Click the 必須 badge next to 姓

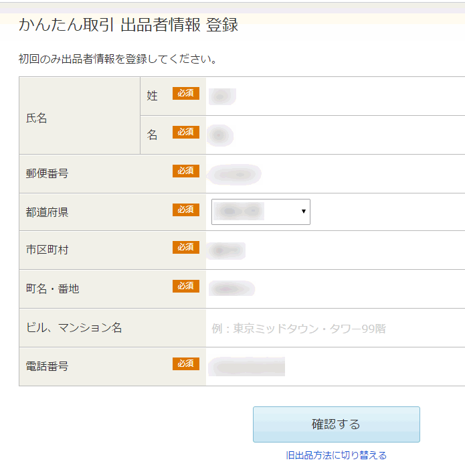coord(185,94)
